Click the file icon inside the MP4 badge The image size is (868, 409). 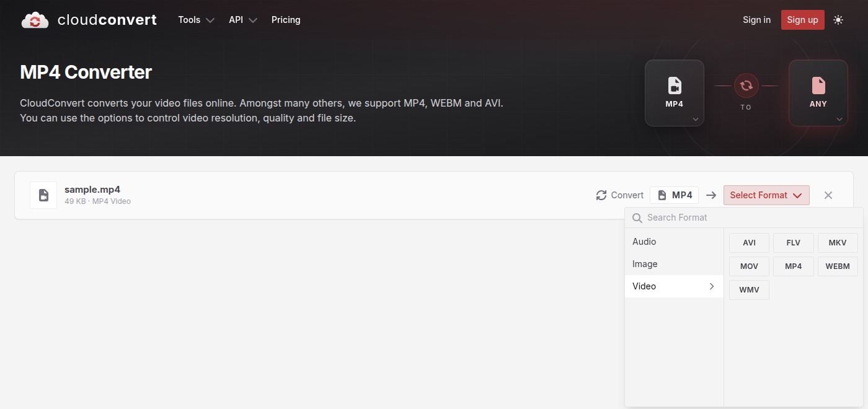click(662, 195)
